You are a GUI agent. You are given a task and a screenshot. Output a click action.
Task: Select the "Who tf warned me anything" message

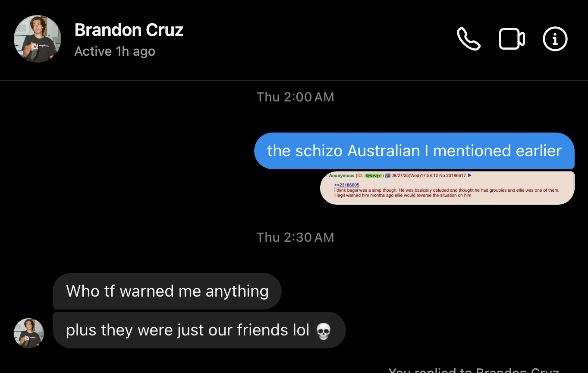[167, 291]
